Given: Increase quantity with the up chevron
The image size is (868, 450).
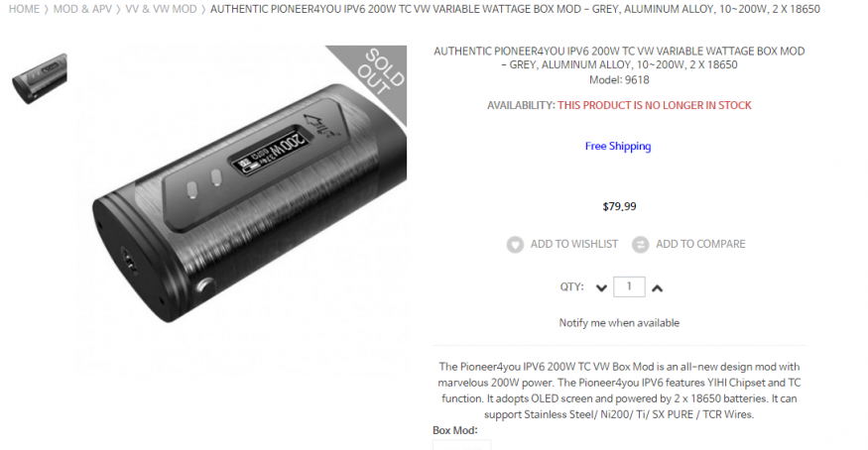Looking at the screenshot, I should click(x=657, y=288).
